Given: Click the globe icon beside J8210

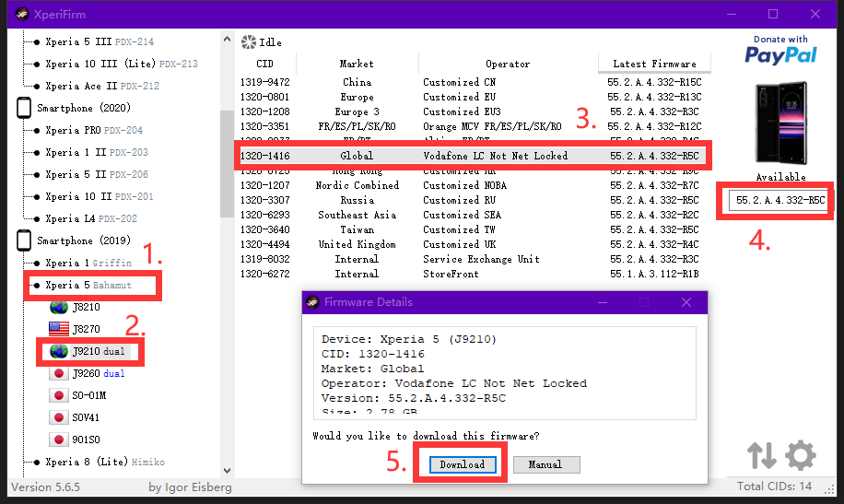Looking at the screenshot, I should (59, 307).
